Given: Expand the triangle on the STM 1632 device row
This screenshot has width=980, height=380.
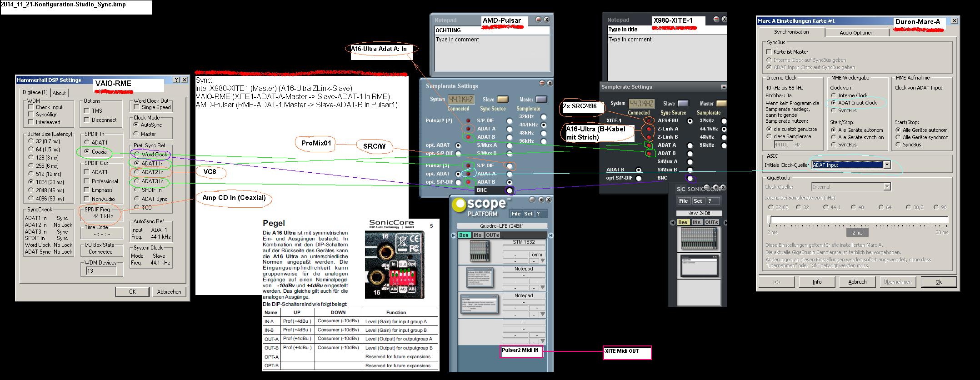Looking at the screenshot, I should (542, 261).
